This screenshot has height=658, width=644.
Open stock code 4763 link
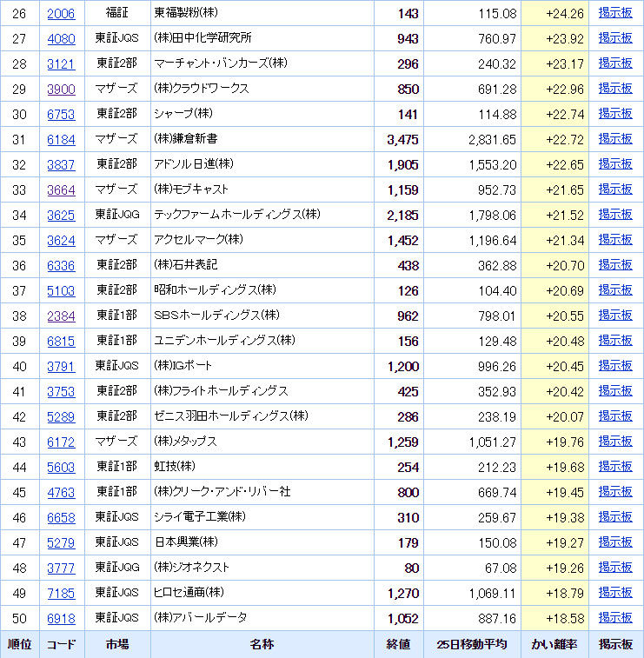61,492
